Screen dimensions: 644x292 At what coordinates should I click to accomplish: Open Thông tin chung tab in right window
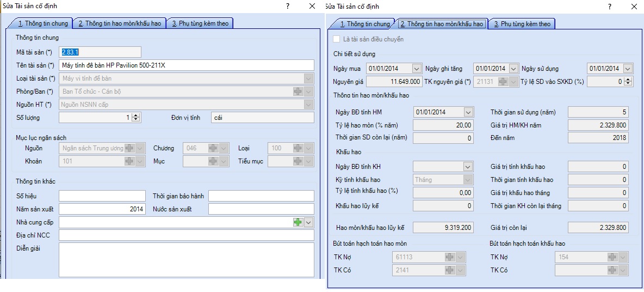coord(365,24)
